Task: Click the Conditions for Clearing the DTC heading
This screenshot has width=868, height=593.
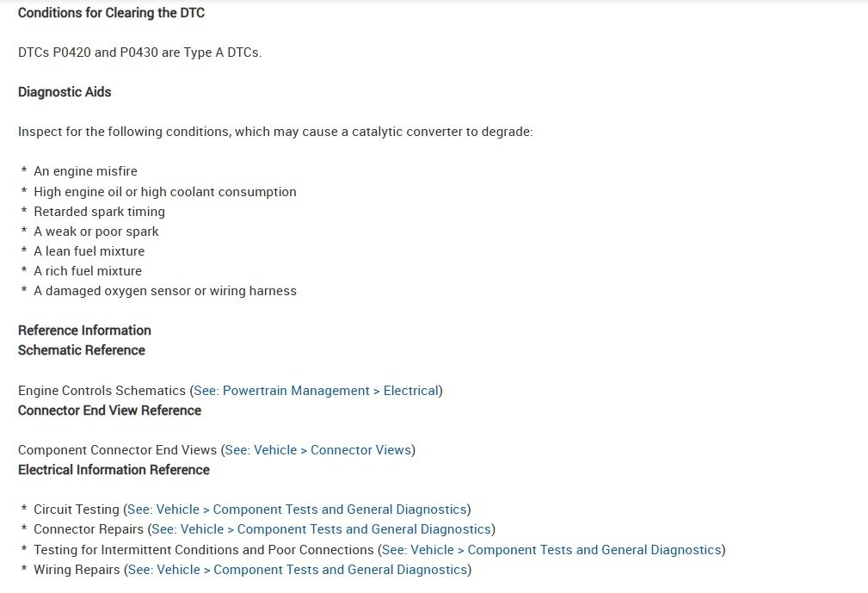Action: pos(111,13)
